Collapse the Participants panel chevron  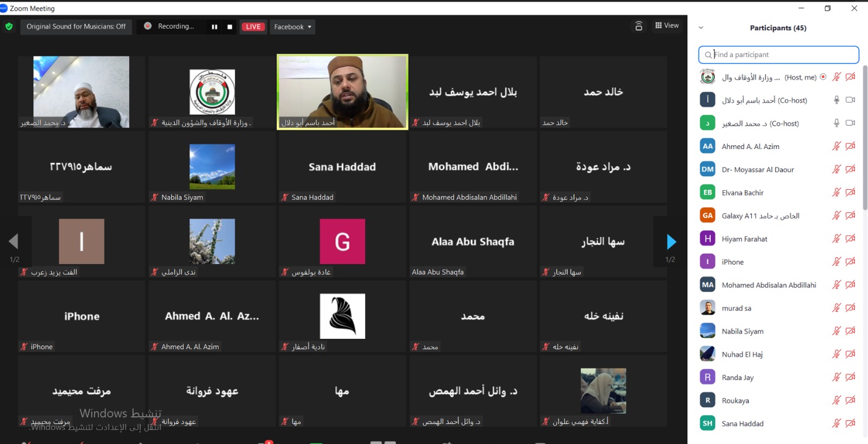[x=701, y=28]
